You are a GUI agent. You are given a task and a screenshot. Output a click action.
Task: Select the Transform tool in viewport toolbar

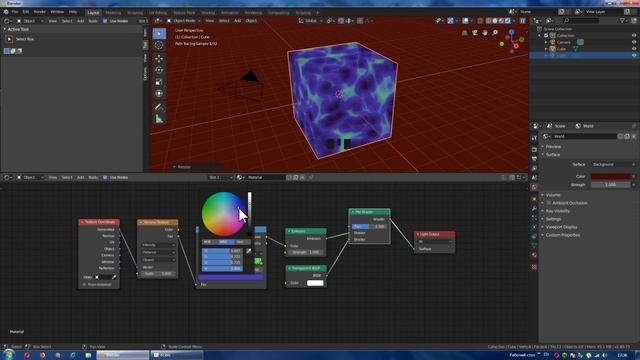click(159, 94)
